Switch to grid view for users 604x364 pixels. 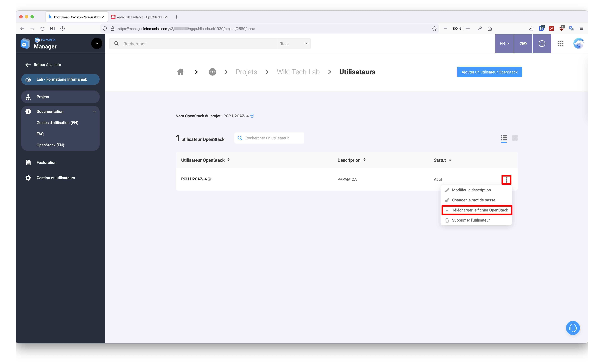click(515, 138)
